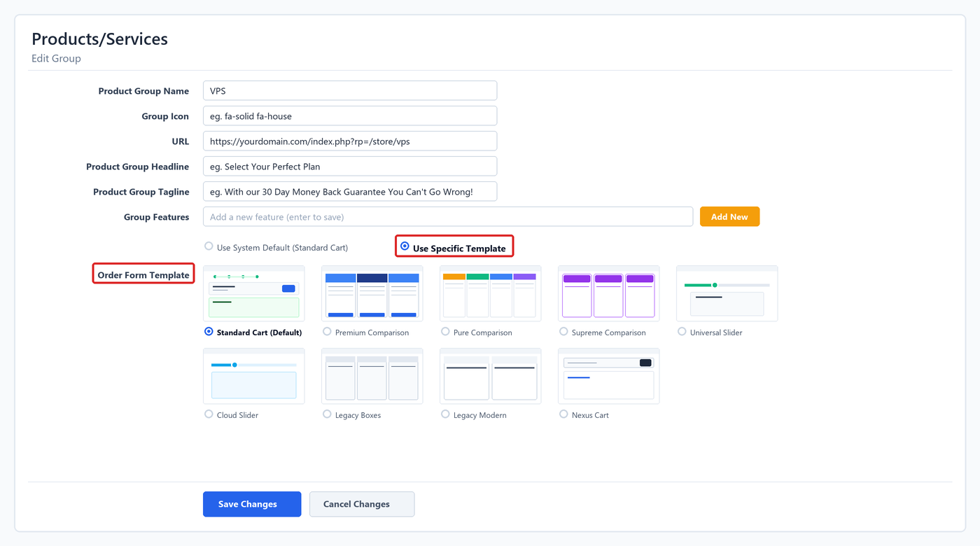Click the Legacy Boxes template thumbnail
This screenshot has height=546, width=980.
372,377
